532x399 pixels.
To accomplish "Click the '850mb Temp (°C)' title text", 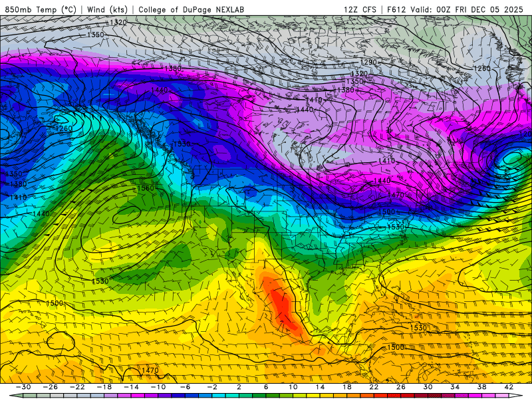I will pos(41,9).
